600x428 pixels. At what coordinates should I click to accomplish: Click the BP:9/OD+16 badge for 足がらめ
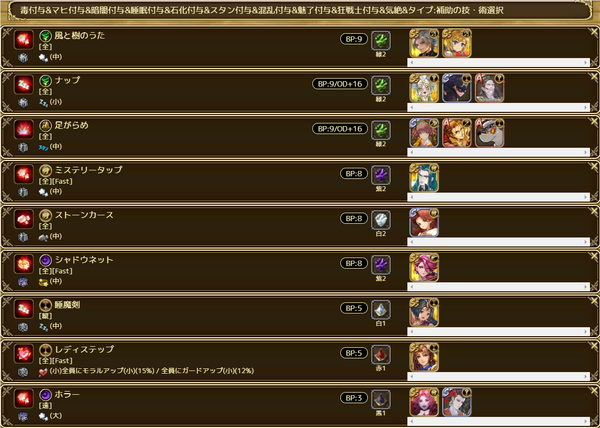pyautogui.click(x=340, y=129)
